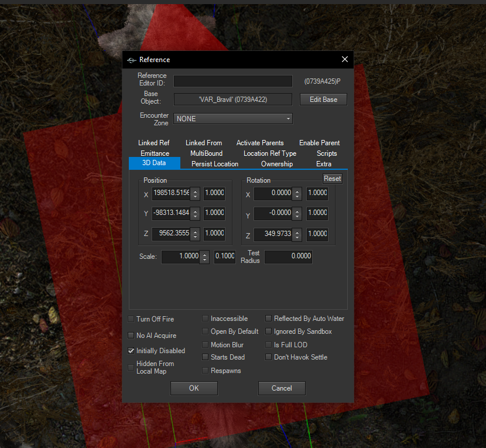
Task: Open the Activate Parents tab
Action: pyautogui.click(x=260, y=143)
